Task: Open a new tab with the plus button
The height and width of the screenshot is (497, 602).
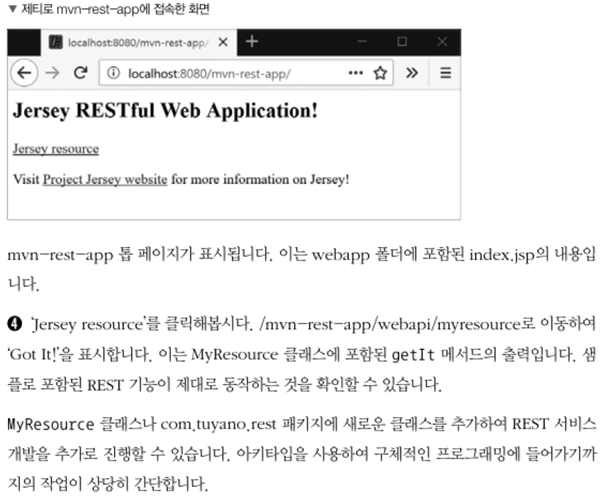Action: click(252, 41)
